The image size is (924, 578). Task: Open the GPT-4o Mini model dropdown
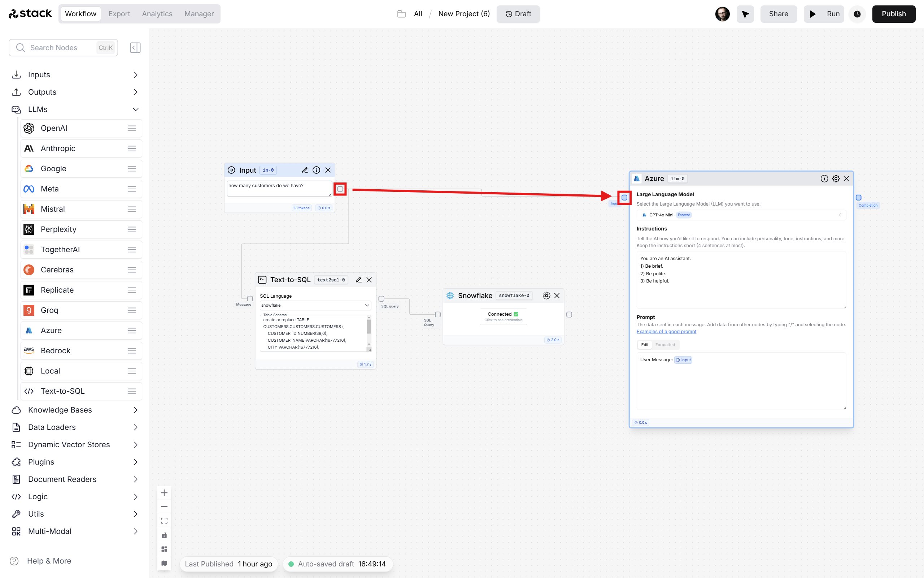(741, 215)
